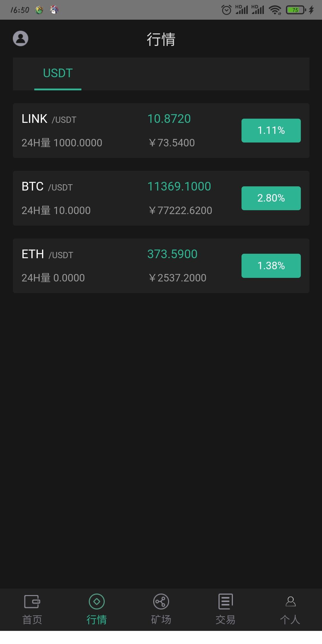This screenshot has height=644, width=322.
Task: Tap the alarm clock status icon
Action: coord(226,10)
